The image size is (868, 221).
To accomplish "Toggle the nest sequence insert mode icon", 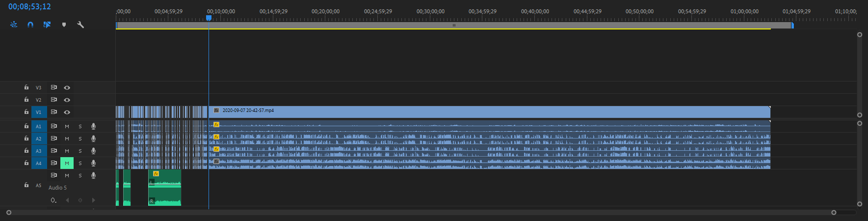I will pyautogui.click(x=14, y=24).
